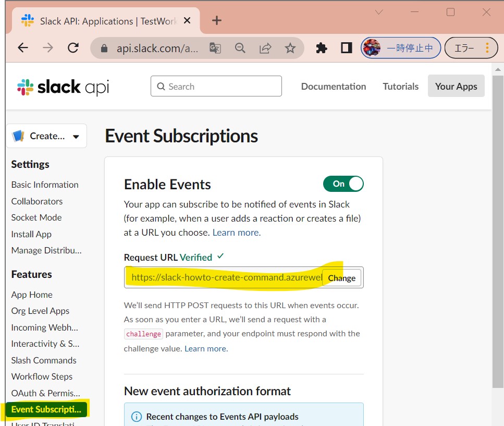The image size is (504, 426).
Task: Open Org Level Apps page
Action: tap(40, 311)
